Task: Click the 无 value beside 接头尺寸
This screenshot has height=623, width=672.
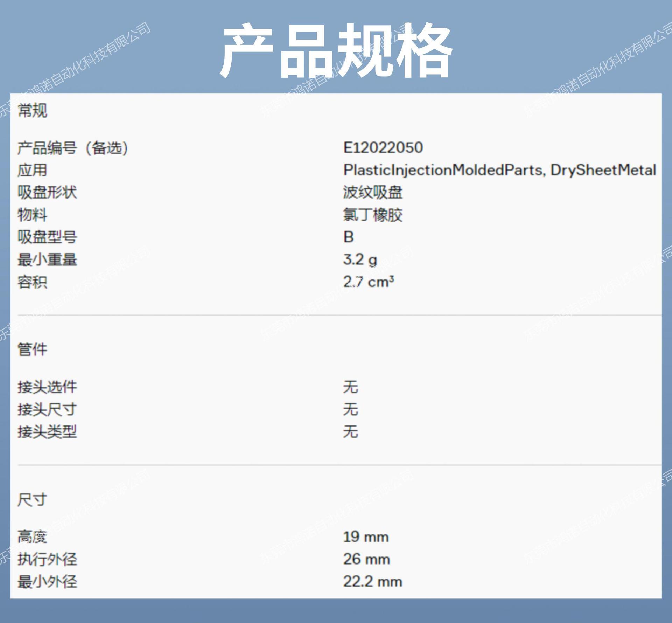Action: point(350,409)
